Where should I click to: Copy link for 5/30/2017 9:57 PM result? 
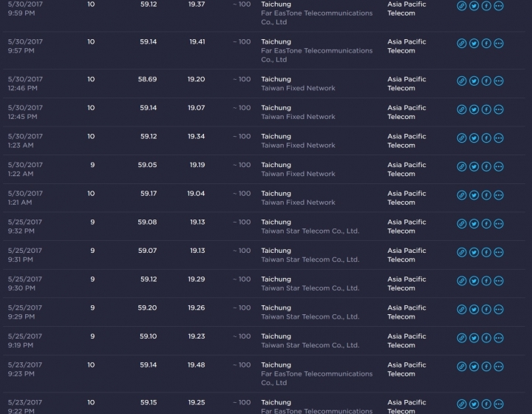point(461,44)
